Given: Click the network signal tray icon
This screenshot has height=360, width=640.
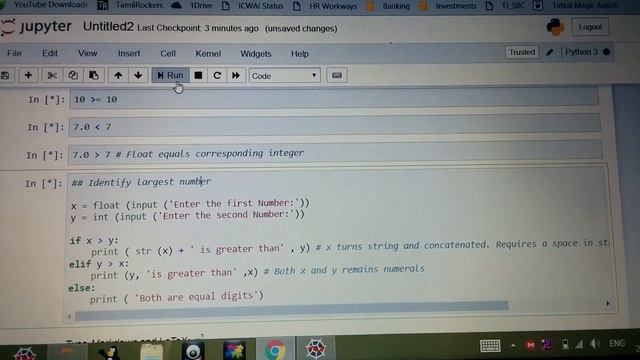Looking at the screenshot, I should click(x=579, y=344).
